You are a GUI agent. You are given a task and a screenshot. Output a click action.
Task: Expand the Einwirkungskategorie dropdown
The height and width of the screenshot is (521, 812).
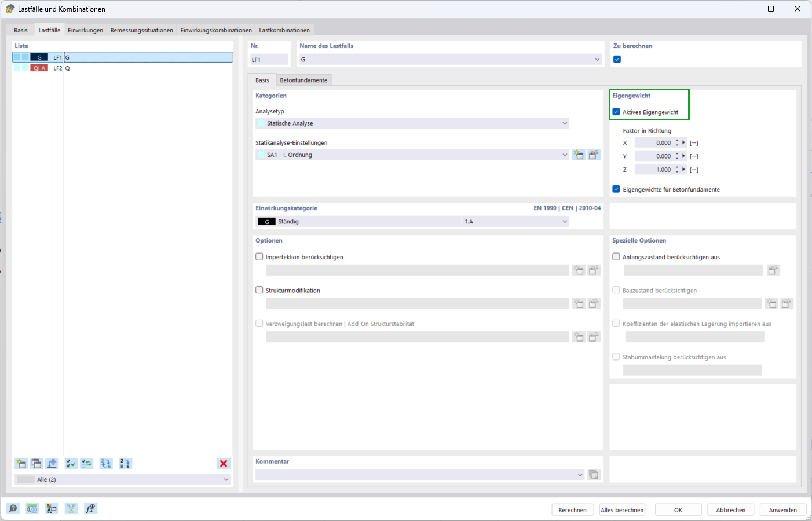(565, 222)
